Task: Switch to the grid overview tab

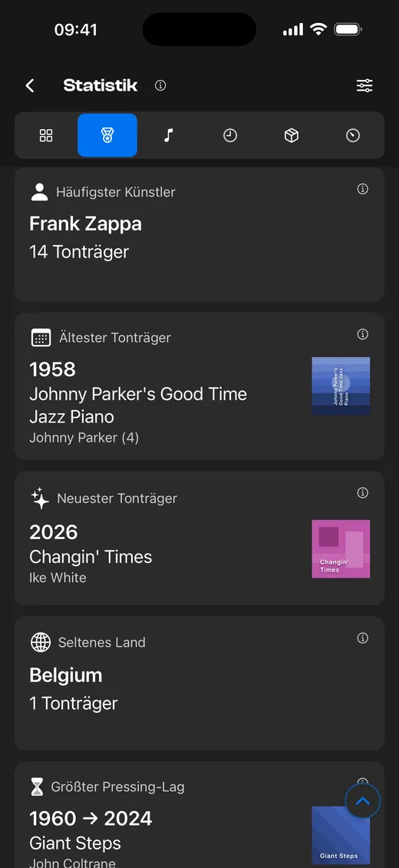Action: click(x=46, y=135)
